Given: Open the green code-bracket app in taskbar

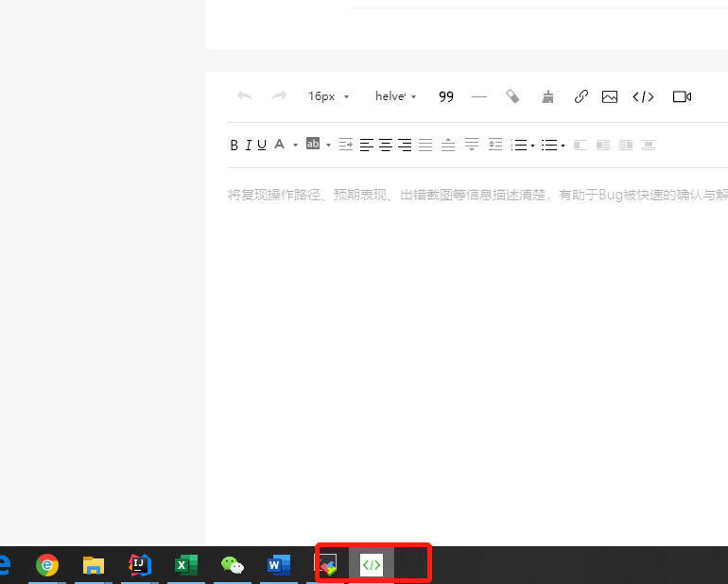Looking at the screenshot, I should pyautogui.click(x=372, y=565).
